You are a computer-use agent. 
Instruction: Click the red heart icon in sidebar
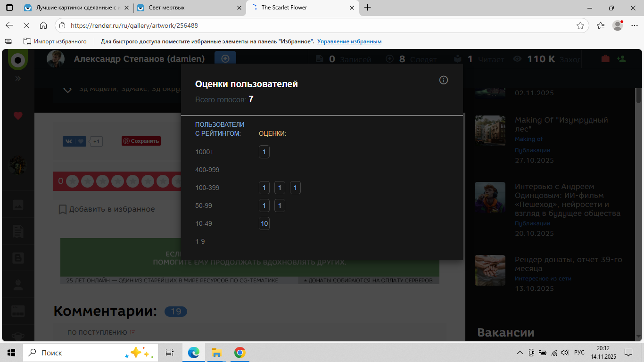point(18,115)
